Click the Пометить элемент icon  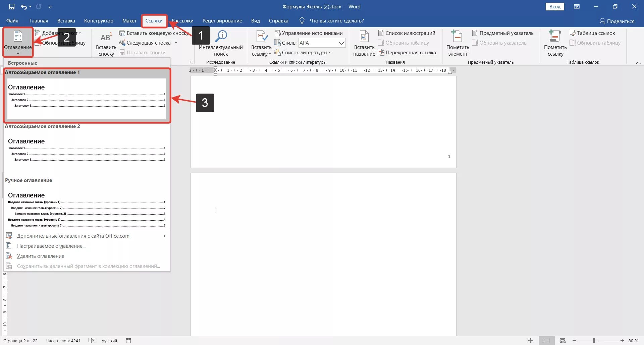457,37
